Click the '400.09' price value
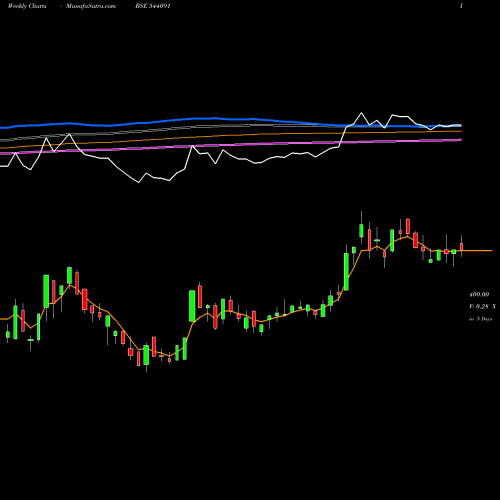 (x=479, y=294)
